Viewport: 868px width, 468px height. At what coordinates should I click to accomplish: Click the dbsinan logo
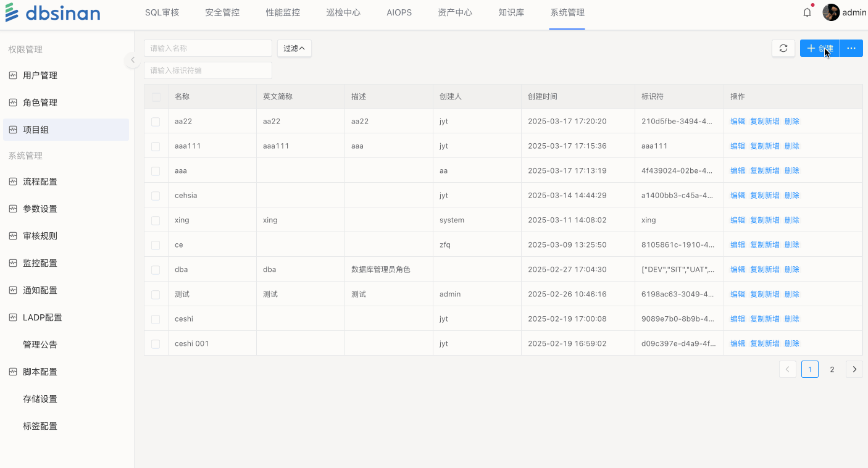pos(52,13)
